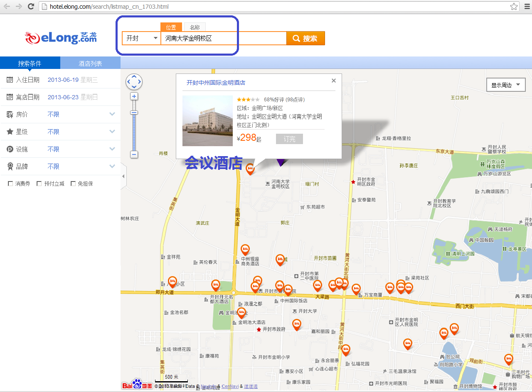The width and height of the screenshot is (532, 392).
Task: Click hotel marker above 开封开元名都大酒店
Action: (x=215, y=285)
